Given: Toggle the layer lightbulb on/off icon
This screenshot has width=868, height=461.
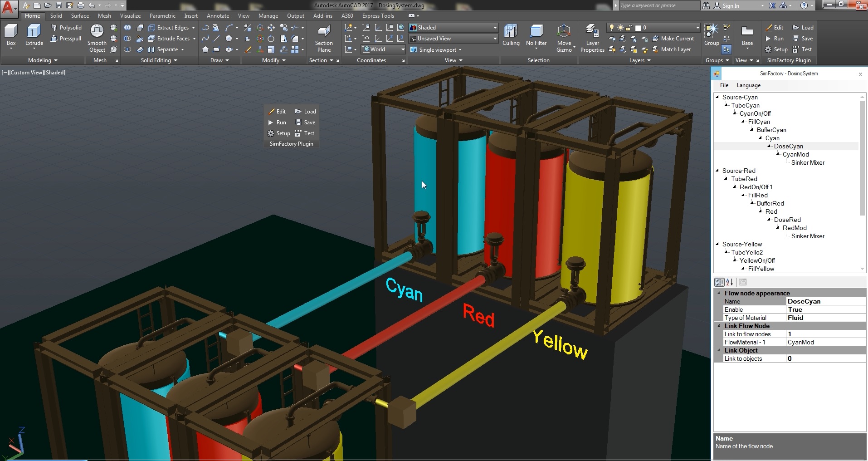Looking at the screenshot, I should 612,28.
